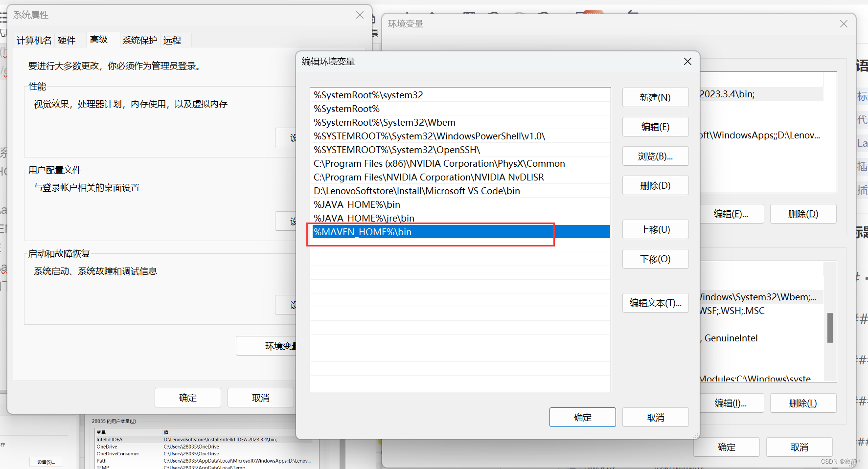Click 取消 in 系统属性 window
Screen dimensions: 868x469
click(x=261, y=398)
